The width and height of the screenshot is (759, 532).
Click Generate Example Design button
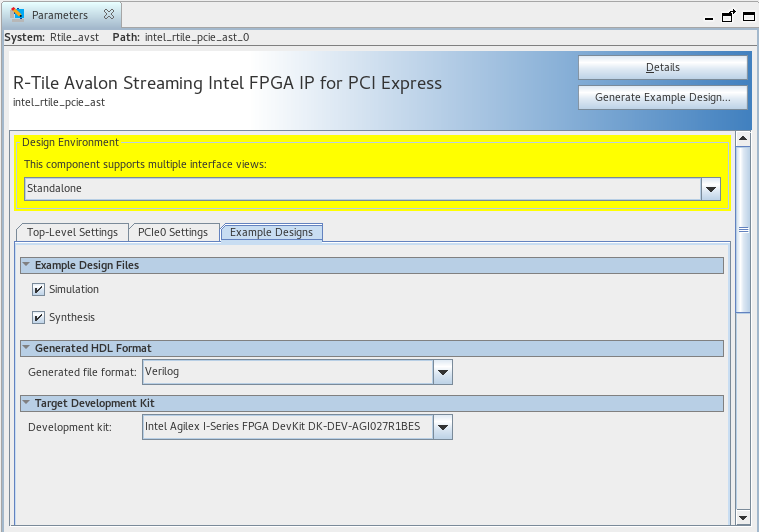(662, 97)
